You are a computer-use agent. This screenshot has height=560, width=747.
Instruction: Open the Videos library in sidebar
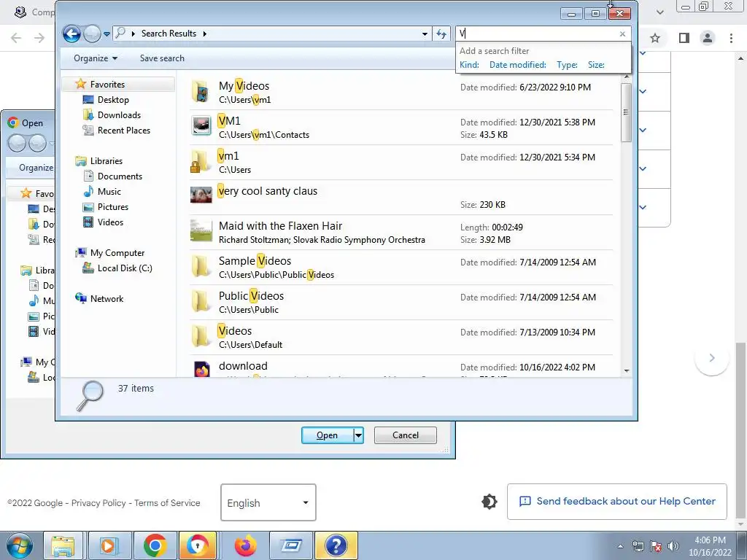(x=110, y=222)
